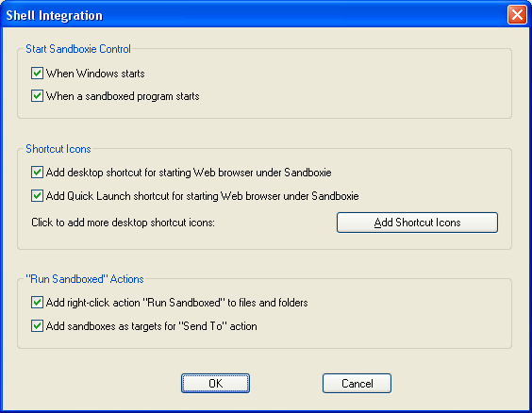The height and width of the screenshot is (413, 532).
Task: Click the 'Click to add more desktop shortcut icons' text
Action: [x=124, y=223]
